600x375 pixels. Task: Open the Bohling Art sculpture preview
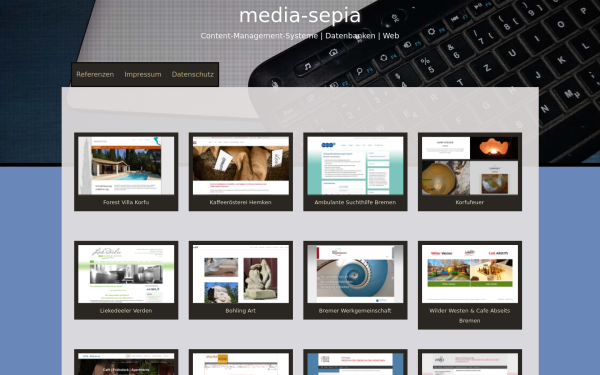point(241,274)
